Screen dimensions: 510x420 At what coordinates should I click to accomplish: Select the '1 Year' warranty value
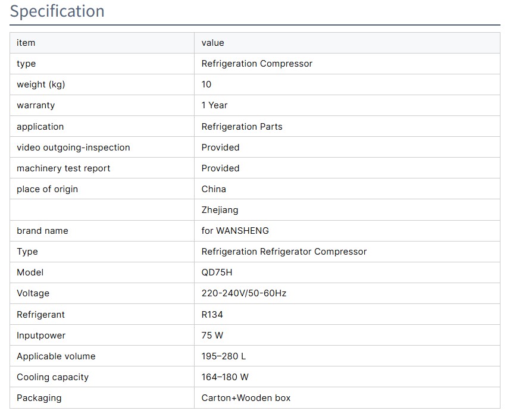[214, 105]
